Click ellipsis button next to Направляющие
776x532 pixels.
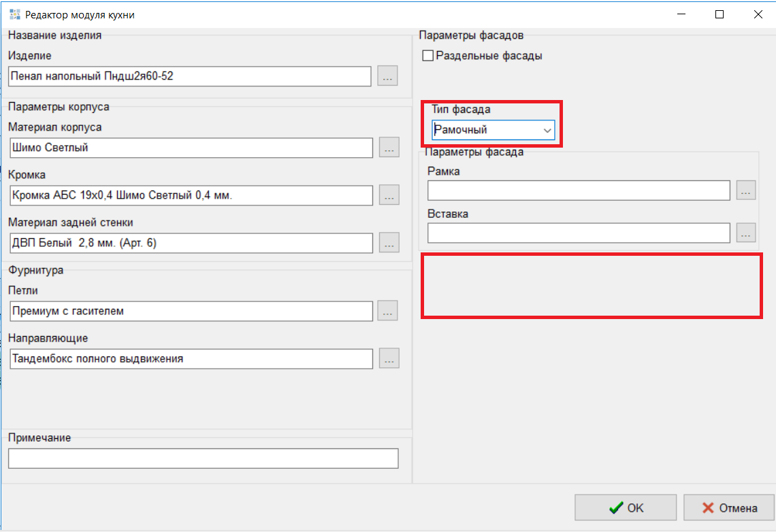pos(389,359)
